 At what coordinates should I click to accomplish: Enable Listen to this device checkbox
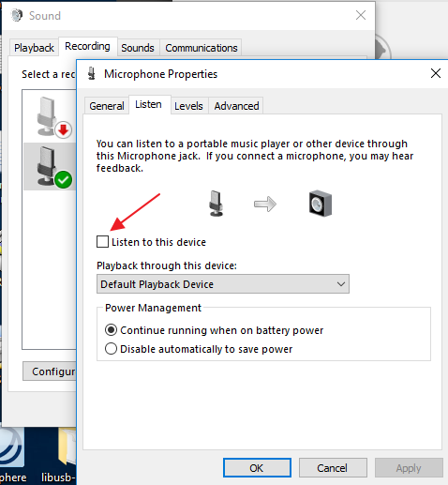point(102,242)
